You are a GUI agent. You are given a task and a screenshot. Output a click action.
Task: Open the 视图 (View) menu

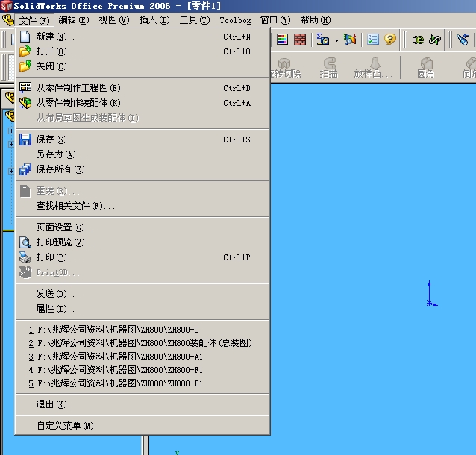tap(114, 20)
